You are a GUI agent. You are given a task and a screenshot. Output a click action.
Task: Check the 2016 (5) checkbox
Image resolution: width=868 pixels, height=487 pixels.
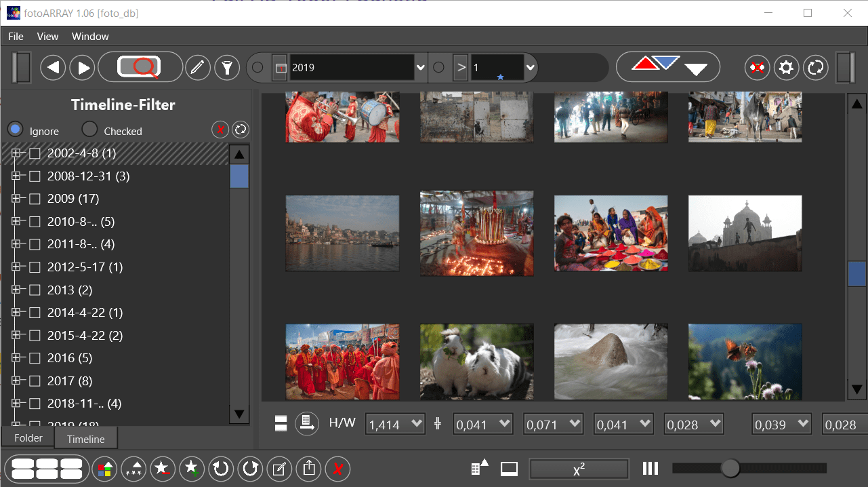[x=35, y=358]
